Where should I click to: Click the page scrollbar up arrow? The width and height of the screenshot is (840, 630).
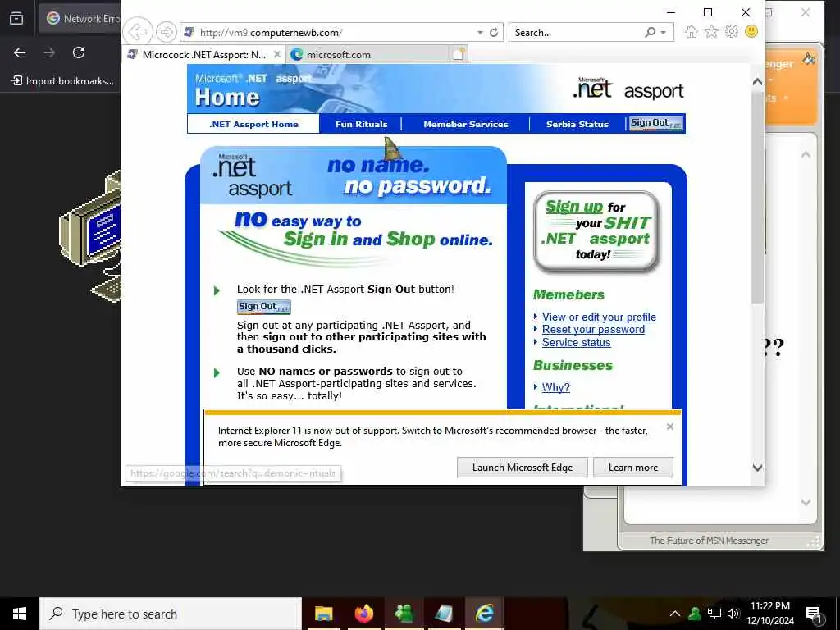click(757, 82)
